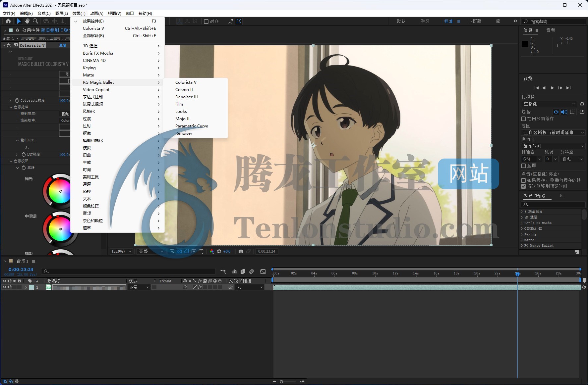Choose Denoiser III from submenu
The image size is (588, 385).
(186, 97)
